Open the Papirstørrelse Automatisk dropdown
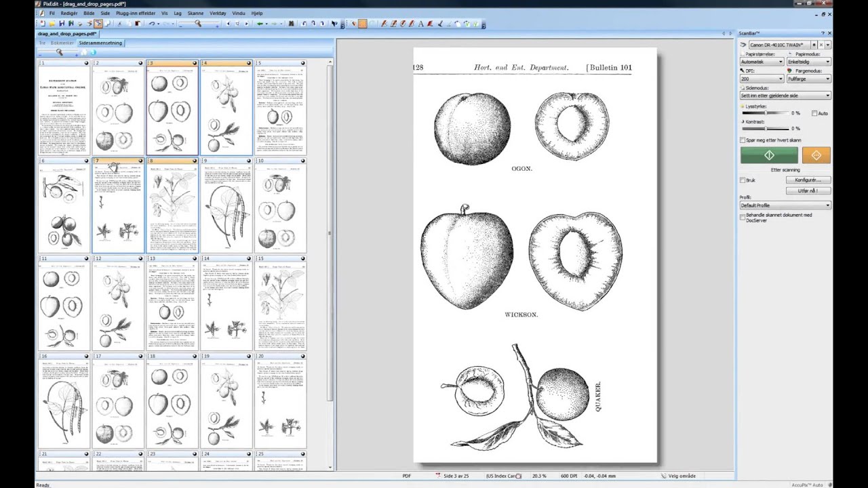The image size is (868, 488). 762,62
